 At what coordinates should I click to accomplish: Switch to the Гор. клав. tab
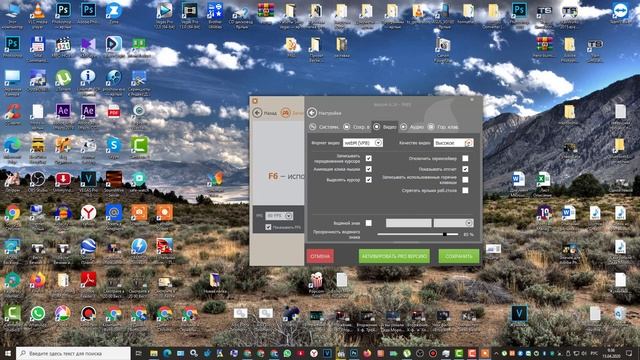coord(443,127)
